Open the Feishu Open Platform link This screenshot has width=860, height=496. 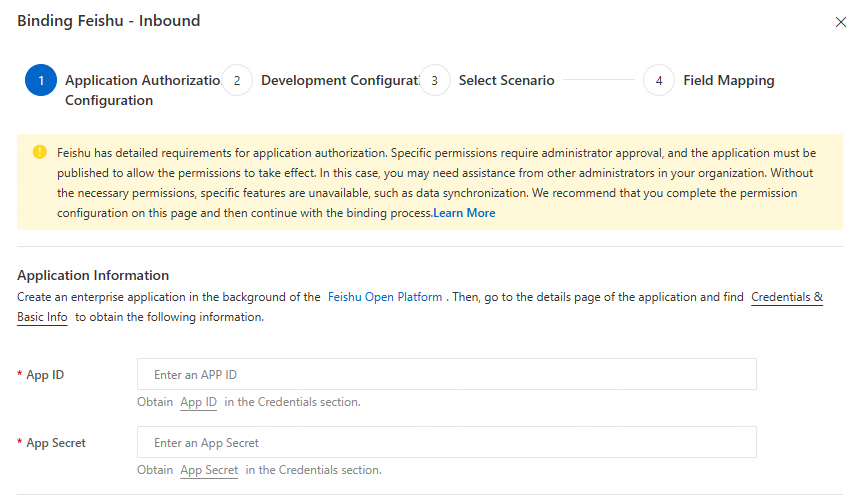pos(385,297)
